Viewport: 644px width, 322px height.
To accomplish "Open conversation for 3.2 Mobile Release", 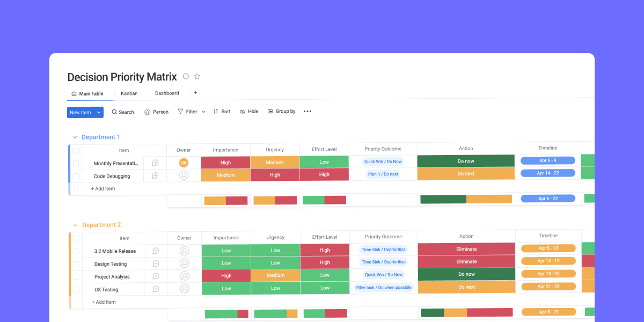I will tap(156, 251).
